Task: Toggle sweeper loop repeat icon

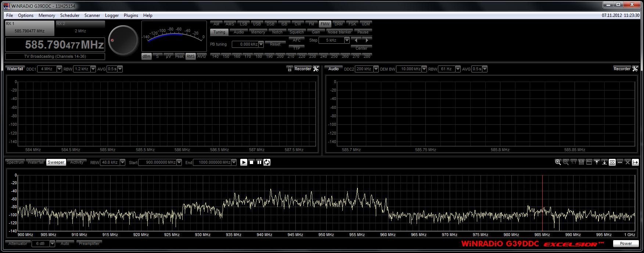Action: [x=267, y=162]
